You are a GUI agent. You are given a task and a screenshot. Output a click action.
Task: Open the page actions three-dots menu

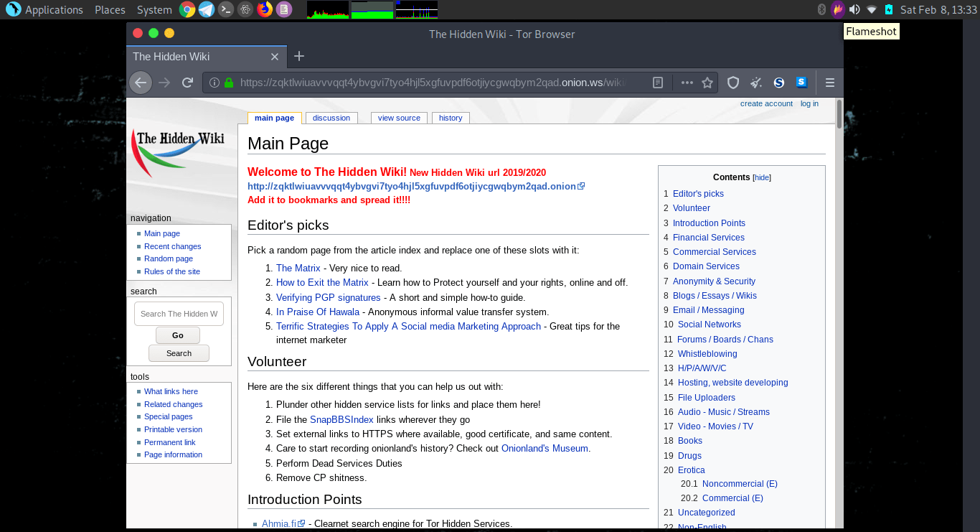tap(687, 83)
